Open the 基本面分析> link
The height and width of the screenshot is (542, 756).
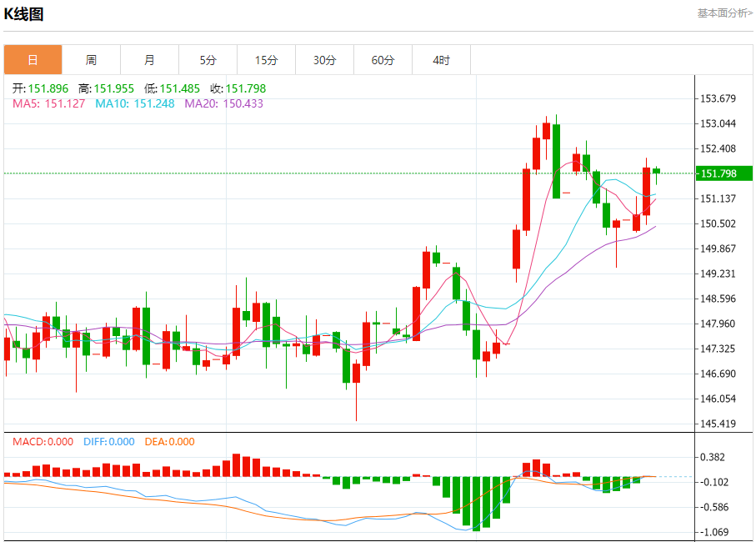724,13
